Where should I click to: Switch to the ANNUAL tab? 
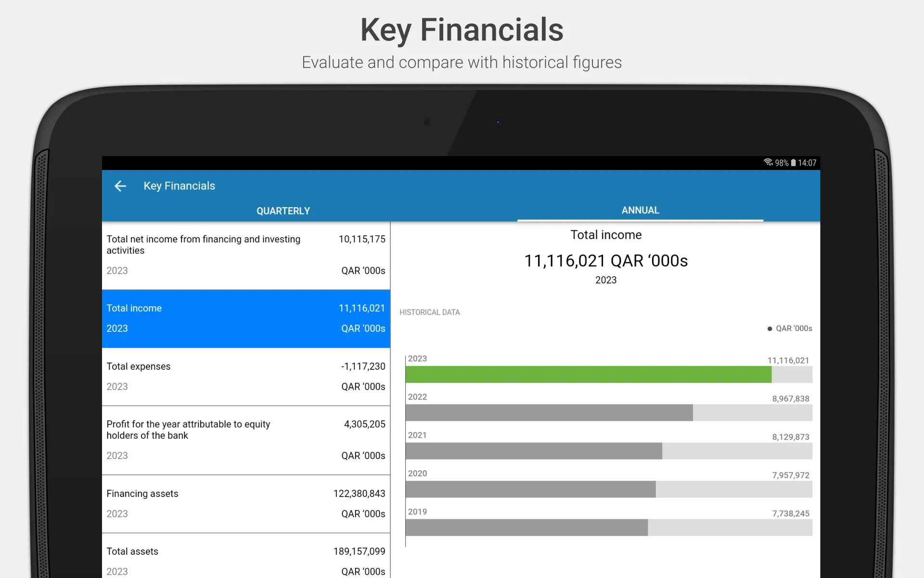[639, 210]
